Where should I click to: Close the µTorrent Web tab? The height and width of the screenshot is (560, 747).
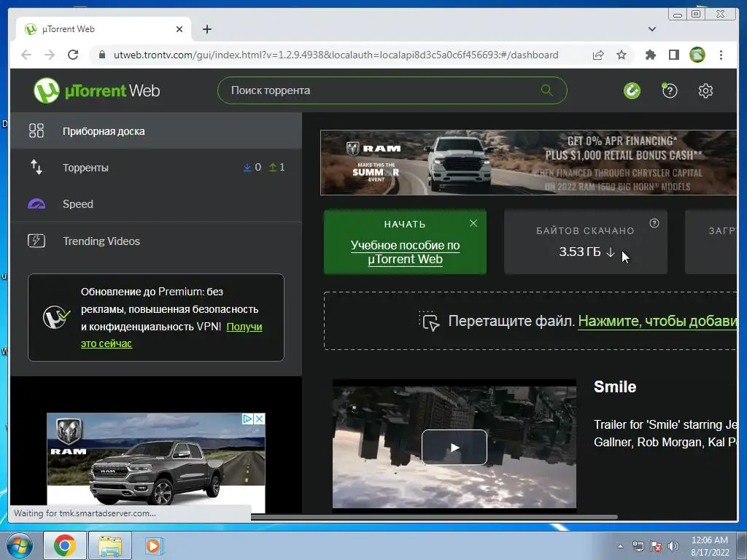(179, 29)
